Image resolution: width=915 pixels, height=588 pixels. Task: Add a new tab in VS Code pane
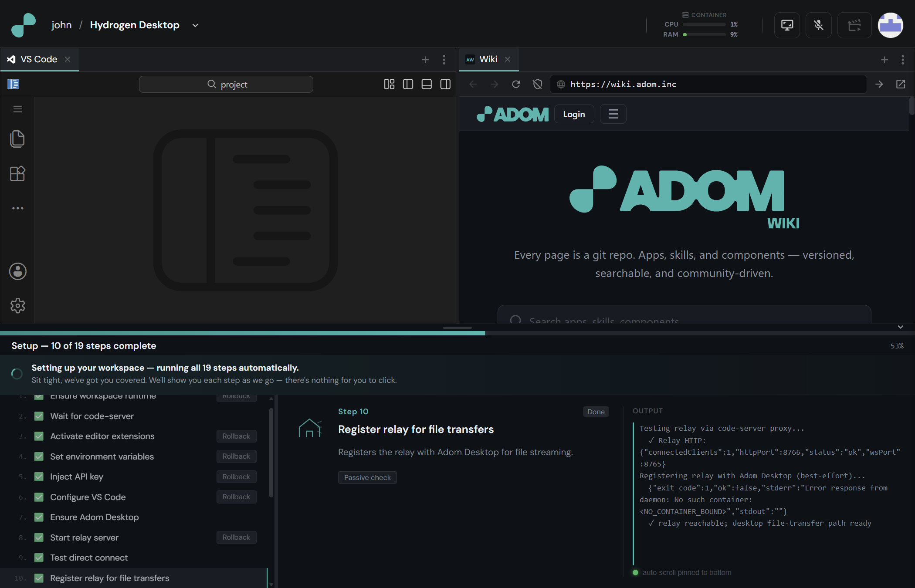pyautogui.click(x=425, y=60)
